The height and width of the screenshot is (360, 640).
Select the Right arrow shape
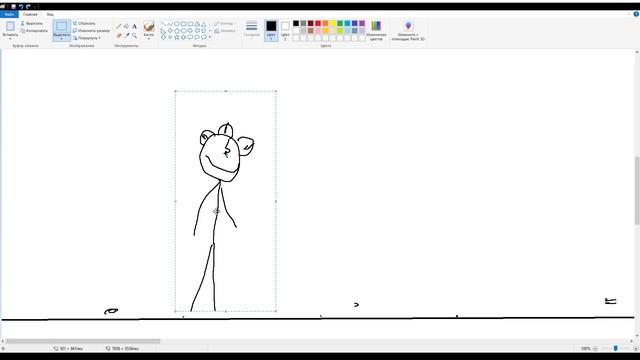click(x=190, y=31)
